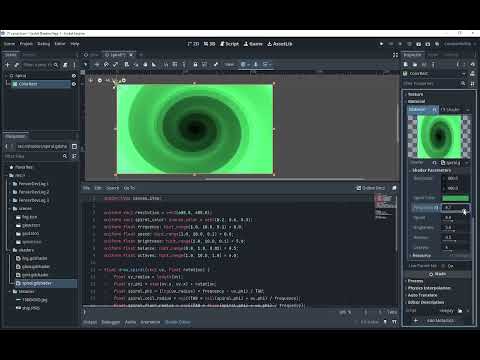Close the spiral scene tab
Screen dimensions: 480x360
point(131,55)
